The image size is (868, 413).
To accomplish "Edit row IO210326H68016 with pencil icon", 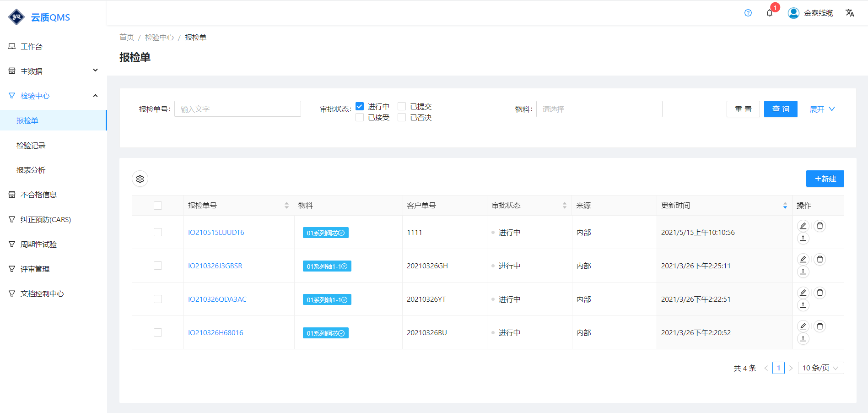I will [803, 326].
